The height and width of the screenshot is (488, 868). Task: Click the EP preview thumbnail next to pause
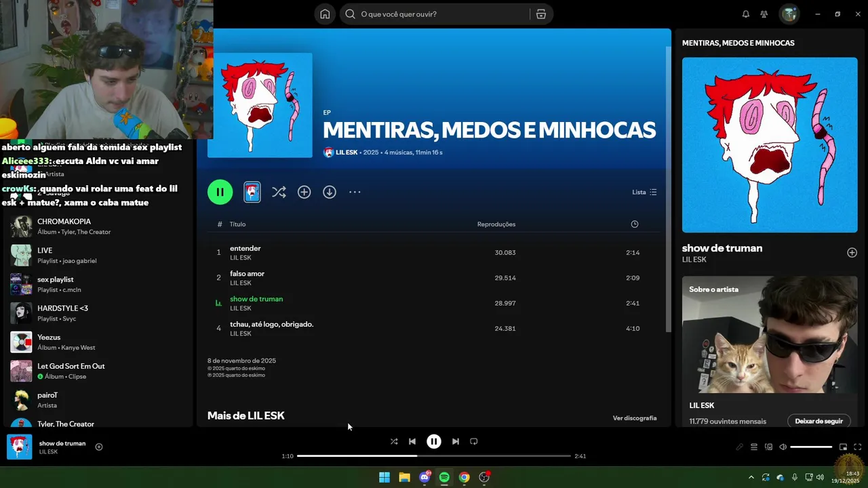click(252, 192)
